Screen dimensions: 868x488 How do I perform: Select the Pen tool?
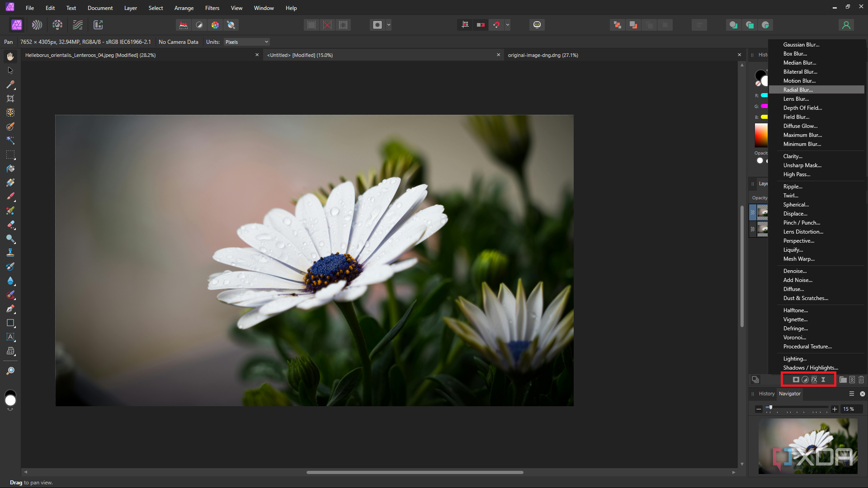[x=10, y=309]
